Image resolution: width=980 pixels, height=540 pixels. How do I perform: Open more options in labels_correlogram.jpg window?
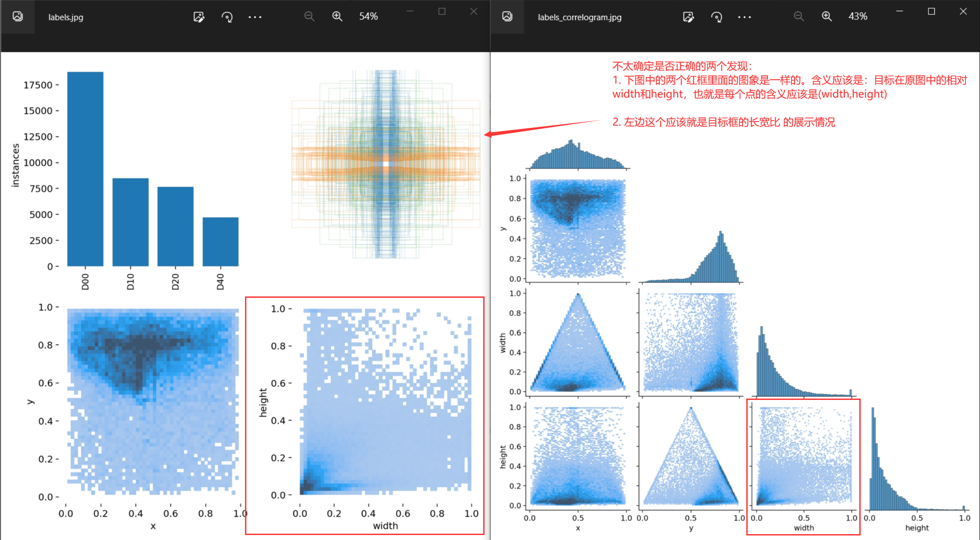pyautogui.click(x=744, y=17)
